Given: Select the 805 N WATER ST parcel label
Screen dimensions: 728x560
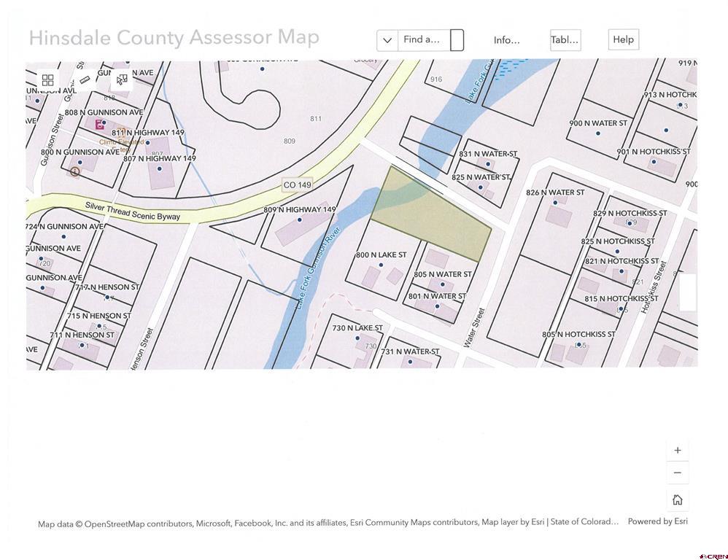Looking at the screenshot, I should [x=443, y=274].
